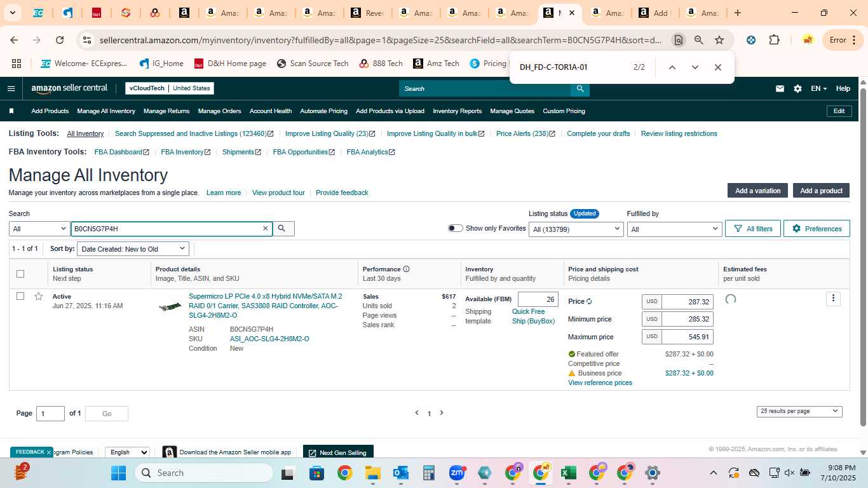Open Inventory Reports menu item
The width and height of the screenshot is (868, 488).
[x=458, y=111]
